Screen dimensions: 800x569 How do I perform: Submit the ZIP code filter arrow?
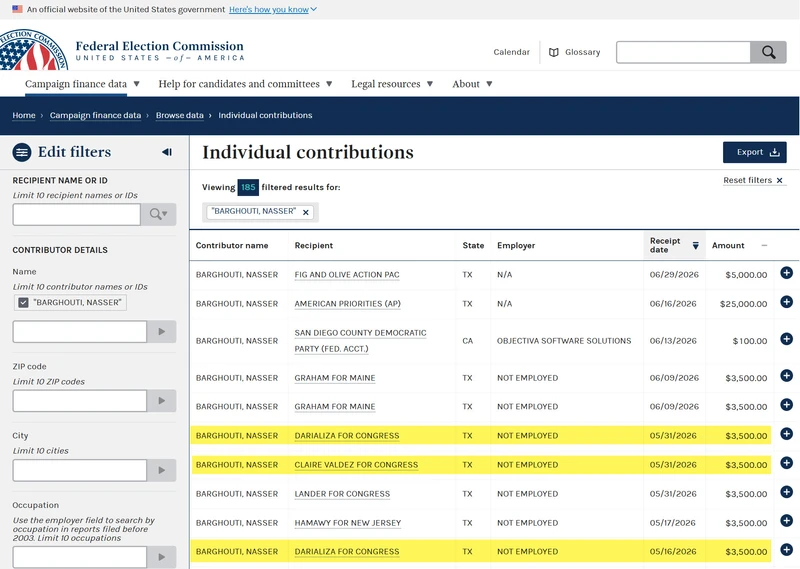[162, 401]
